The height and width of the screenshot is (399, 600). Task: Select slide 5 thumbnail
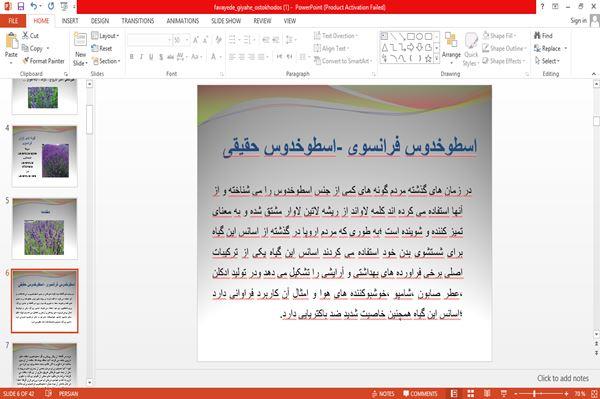[45, 228]
